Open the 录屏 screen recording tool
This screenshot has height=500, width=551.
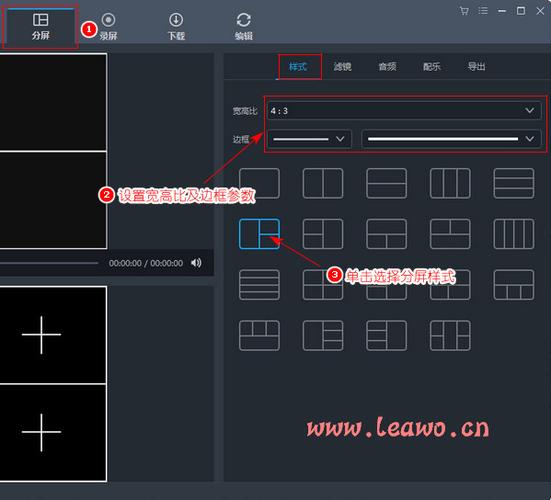pos(108,26)
